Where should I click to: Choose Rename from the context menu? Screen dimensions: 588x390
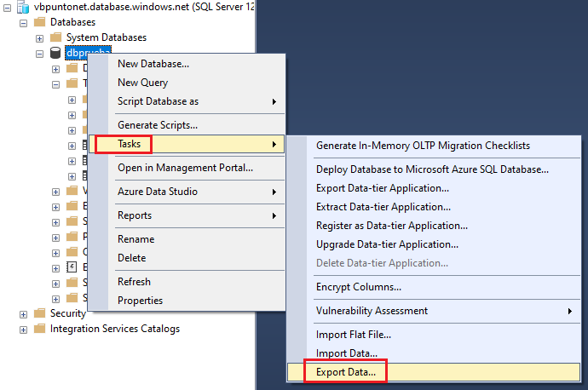click(187, 239)
